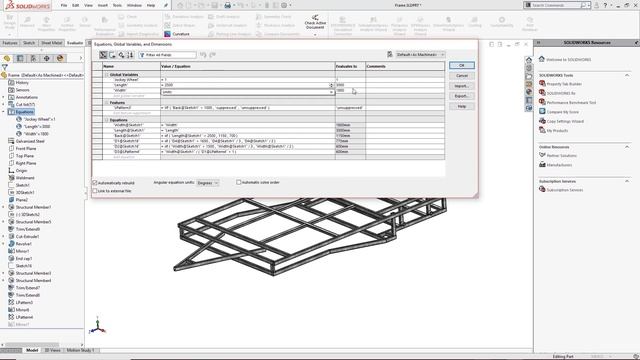This screenshot has width=640, height=360.
Task: Select Front Plane in feature tree
Action: (26, 149)
